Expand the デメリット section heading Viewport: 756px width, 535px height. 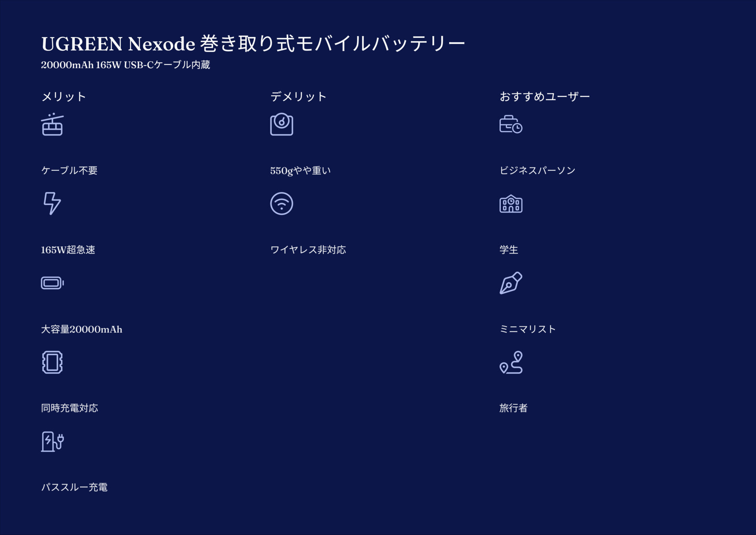[x=298, y=95]
